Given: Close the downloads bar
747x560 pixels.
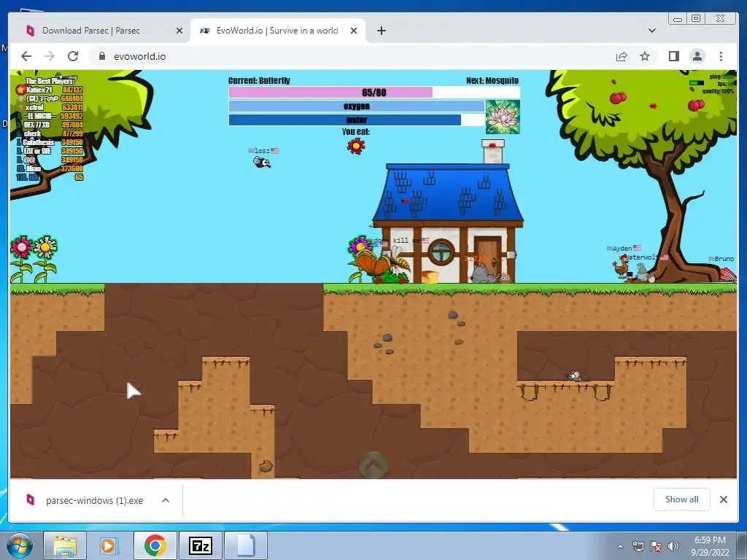Looking at the screenshot, I should pyautogui.click(x=724, y=499).
